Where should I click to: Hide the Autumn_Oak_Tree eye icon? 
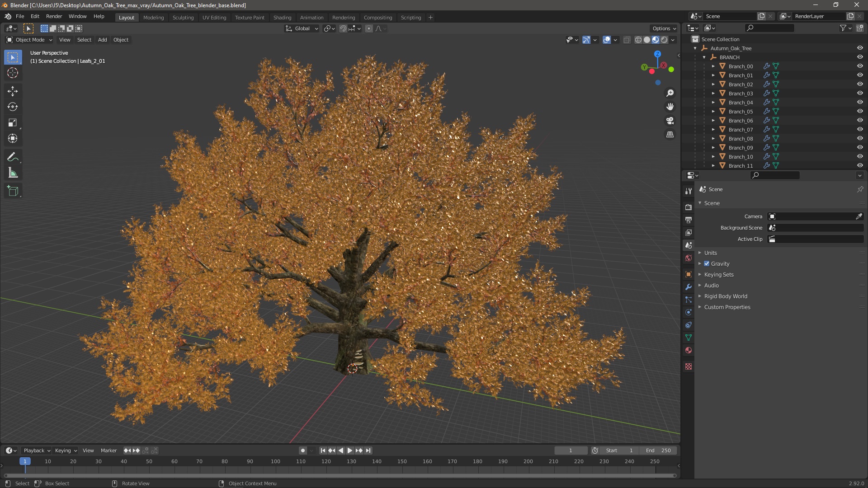pos(860,48)
